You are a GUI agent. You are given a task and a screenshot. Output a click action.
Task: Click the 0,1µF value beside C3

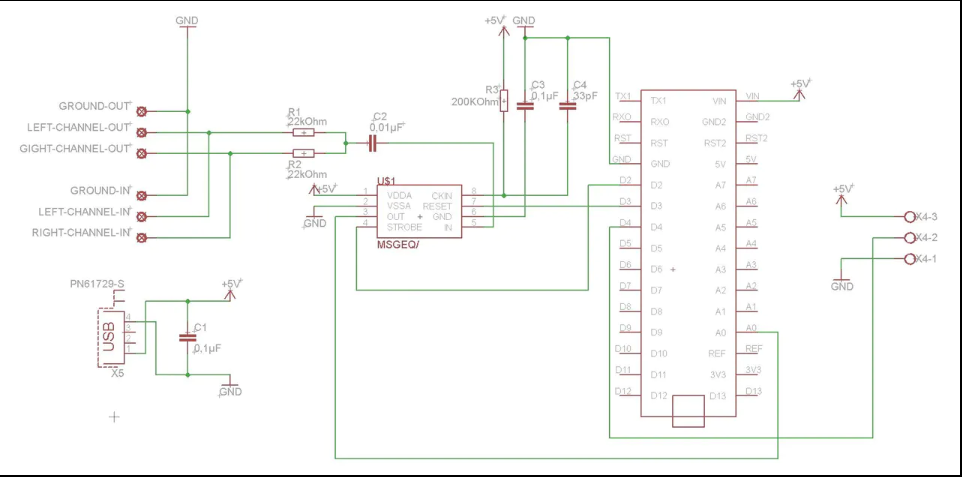click(x=544, y=96)
